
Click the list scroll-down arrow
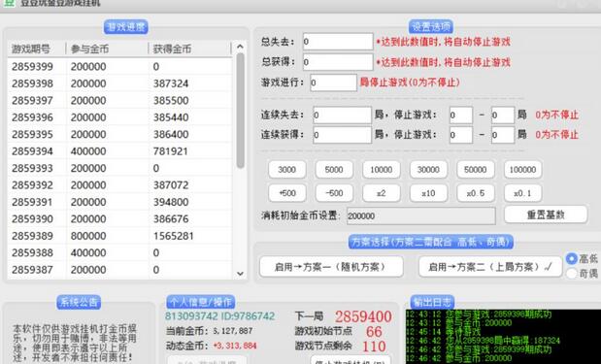pos(240,274)
